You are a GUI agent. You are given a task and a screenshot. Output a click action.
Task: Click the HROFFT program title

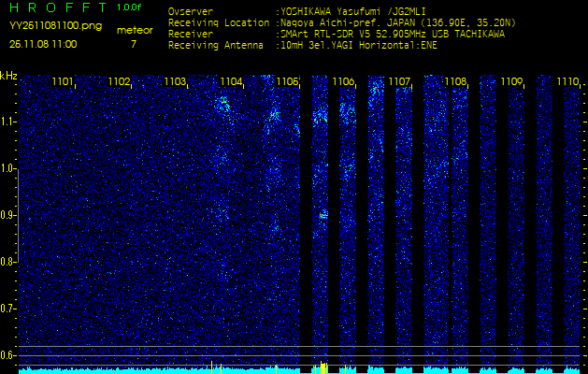coord(58,7)
